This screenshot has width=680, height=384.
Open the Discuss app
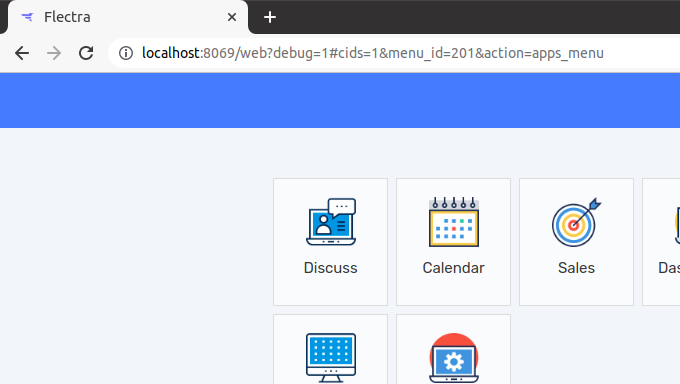click(330, 242)
